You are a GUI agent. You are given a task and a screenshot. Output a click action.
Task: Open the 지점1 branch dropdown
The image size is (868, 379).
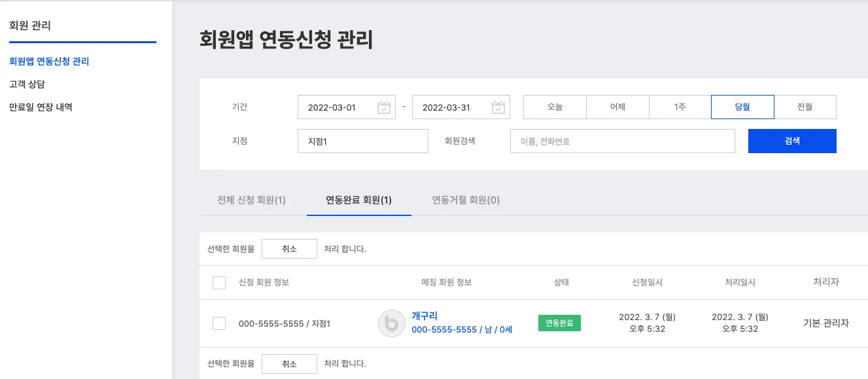click(362, 141)
